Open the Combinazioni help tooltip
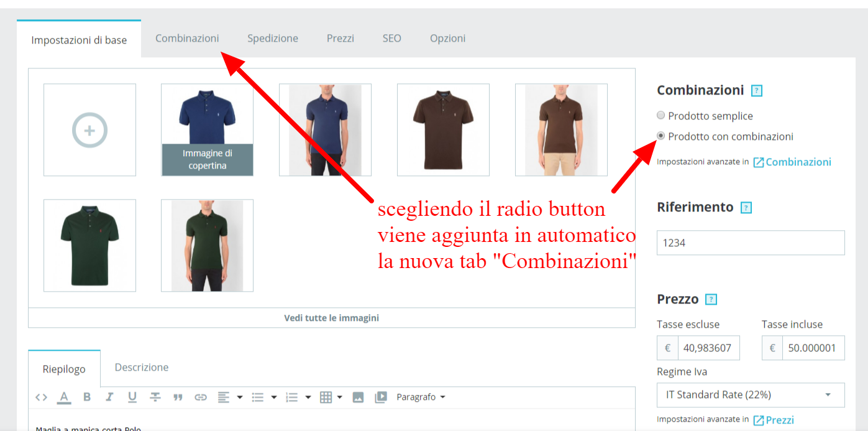The height and width of the screenshot is (431, 868). pos(757,90)
